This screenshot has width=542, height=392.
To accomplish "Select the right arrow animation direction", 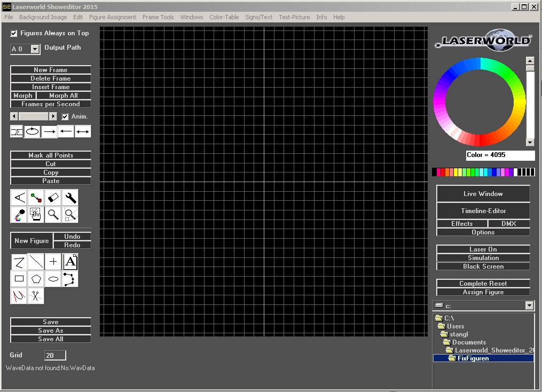I will click(49, 131).
